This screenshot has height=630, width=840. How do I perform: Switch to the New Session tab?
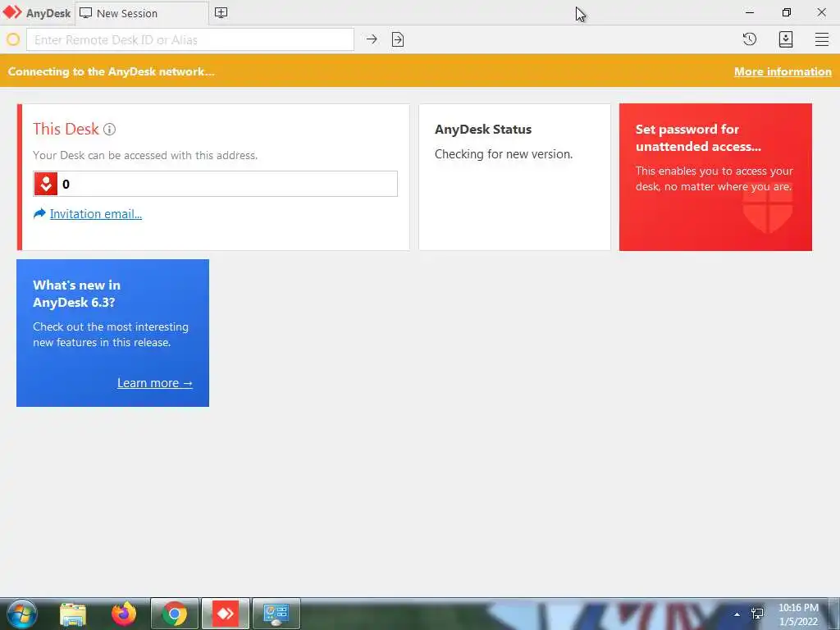tap(142, 13)
